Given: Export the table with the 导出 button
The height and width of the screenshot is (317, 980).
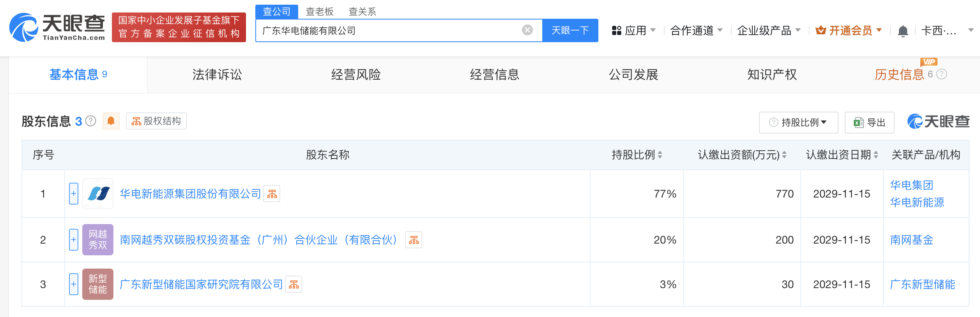Looking at the screenshot, I should coord(870,123).
